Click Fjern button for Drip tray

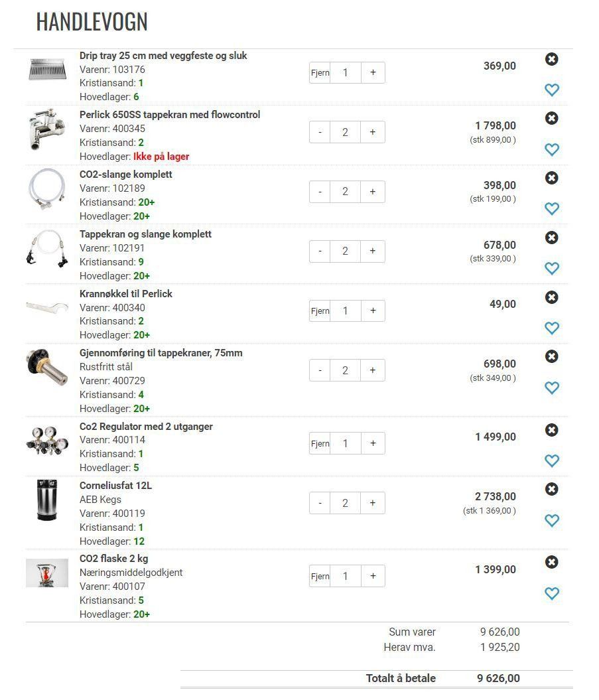click(320, 73)
